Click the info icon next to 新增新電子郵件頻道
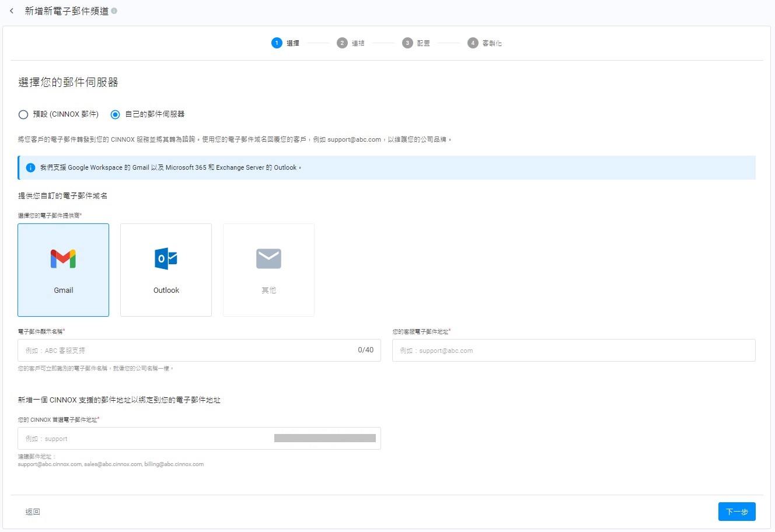 [114, 11]
